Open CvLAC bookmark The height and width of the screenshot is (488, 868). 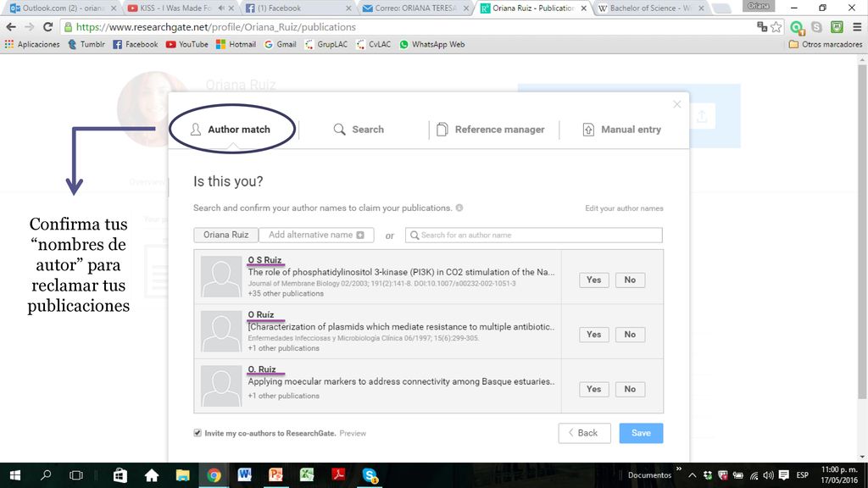374,44
